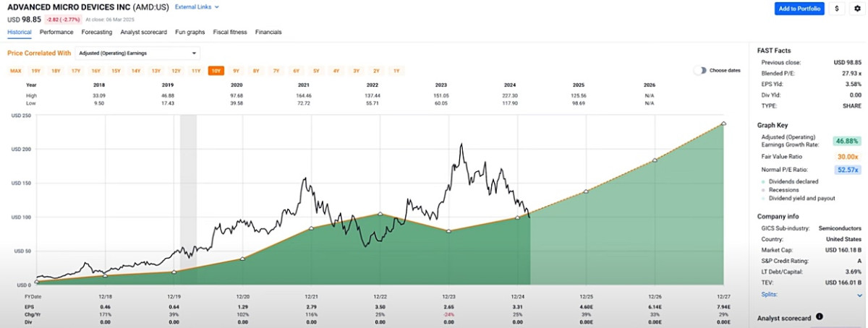The image size is (868, 328).
Task: Click the 12/27 forecast earnings data point
Action: point(724,124)
